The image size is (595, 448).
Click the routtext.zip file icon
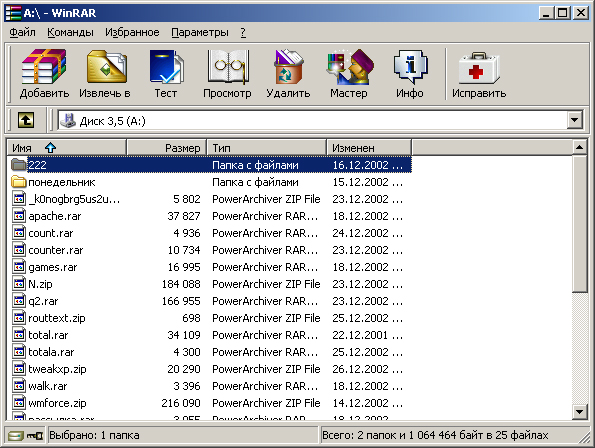click(19, 318)
